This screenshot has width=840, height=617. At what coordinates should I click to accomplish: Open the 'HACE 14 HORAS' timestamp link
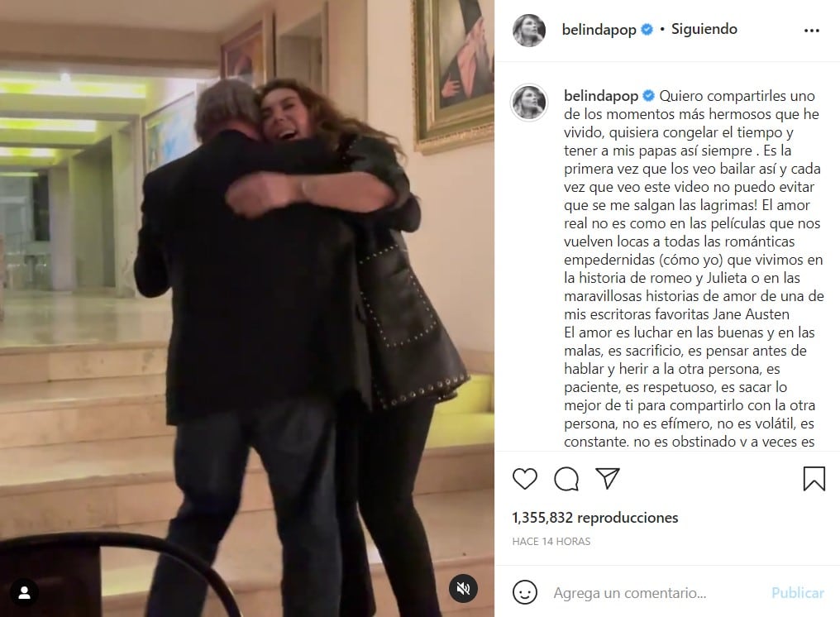[x=551, y=542]
